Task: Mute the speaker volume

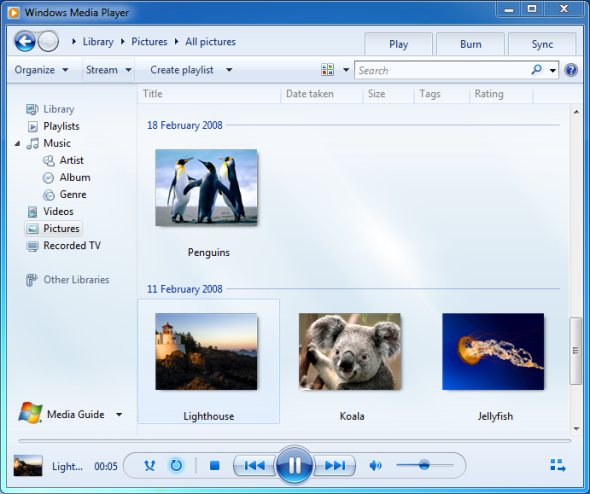Action: [x=375, y=466]
